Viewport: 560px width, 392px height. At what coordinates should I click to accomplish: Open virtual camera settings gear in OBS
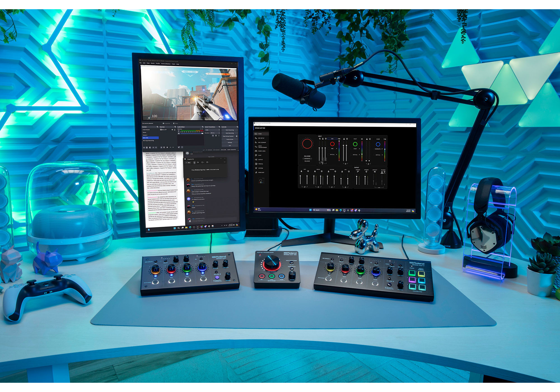(237, 136)
